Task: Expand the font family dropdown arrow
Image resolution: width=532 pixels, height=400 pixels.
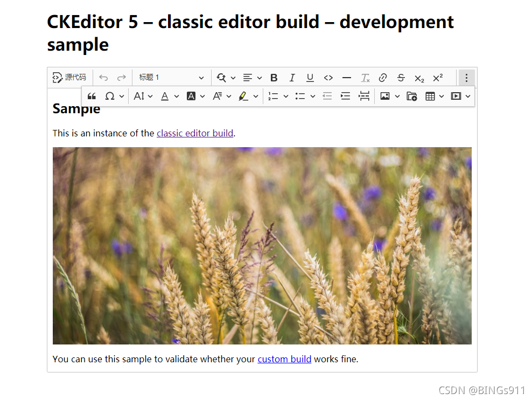Action: [229, 96]
